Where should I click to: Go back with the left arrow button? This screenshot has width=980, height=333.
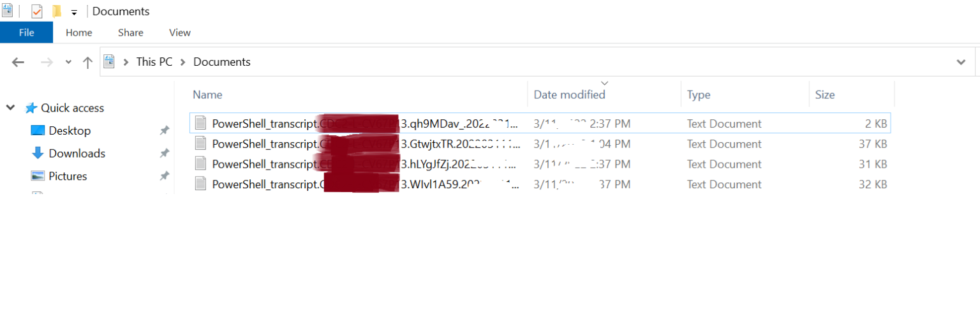coord(18,62)
